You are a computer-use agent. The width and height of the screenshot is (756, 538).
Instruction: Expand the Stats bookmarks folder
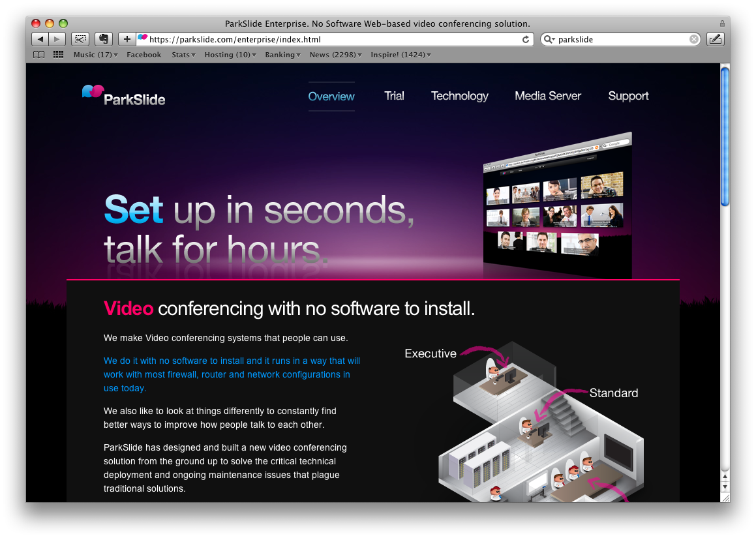[183, 55]
